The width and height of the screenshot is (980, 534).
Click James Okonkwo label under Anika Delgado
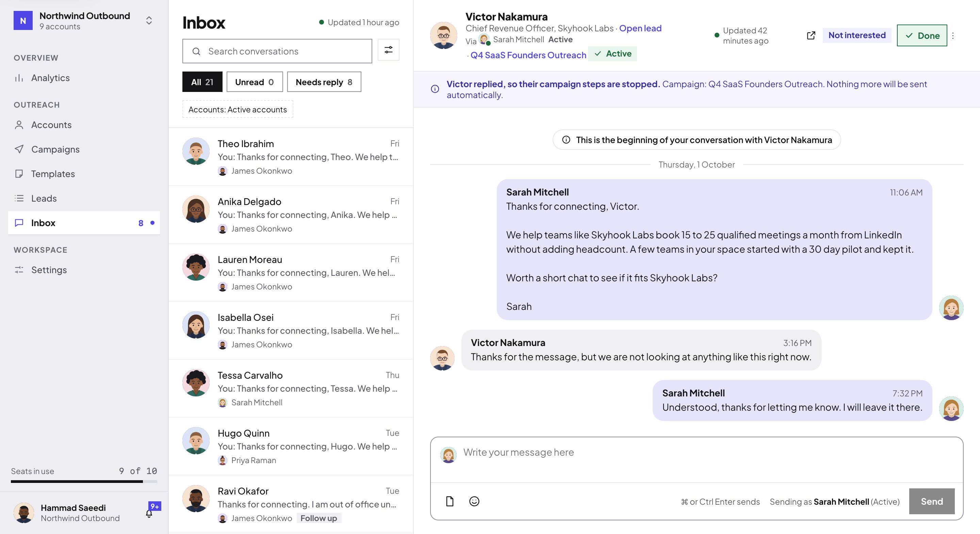pyautogui.click(x=261, y=229)
